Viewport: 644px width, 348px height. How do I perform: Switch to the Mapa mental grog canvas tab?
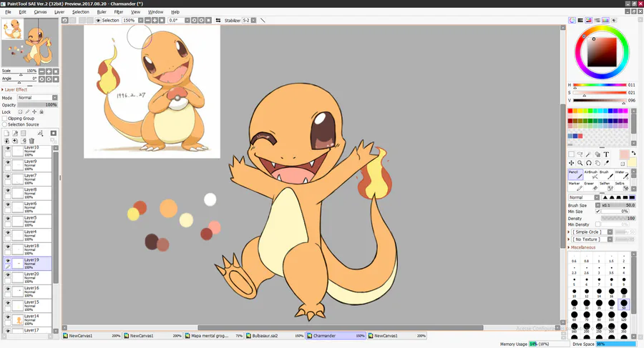[213, 336]
